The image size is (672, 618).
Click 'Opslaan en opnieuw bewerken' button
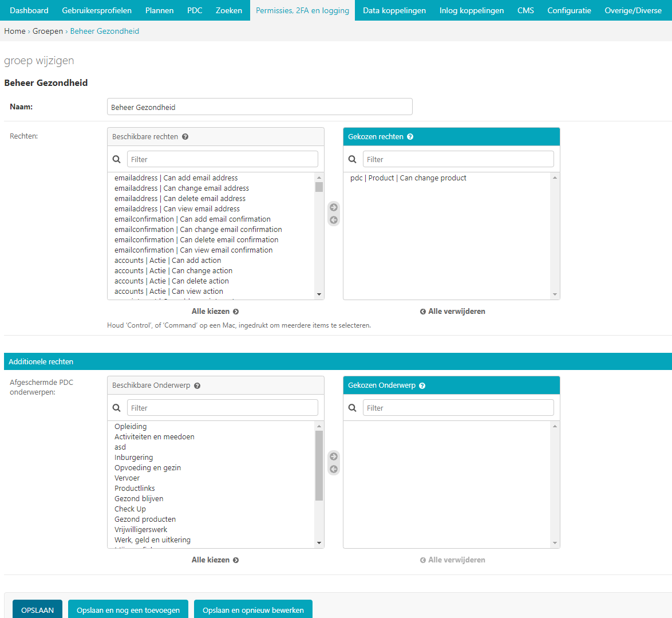coord(253,610)
